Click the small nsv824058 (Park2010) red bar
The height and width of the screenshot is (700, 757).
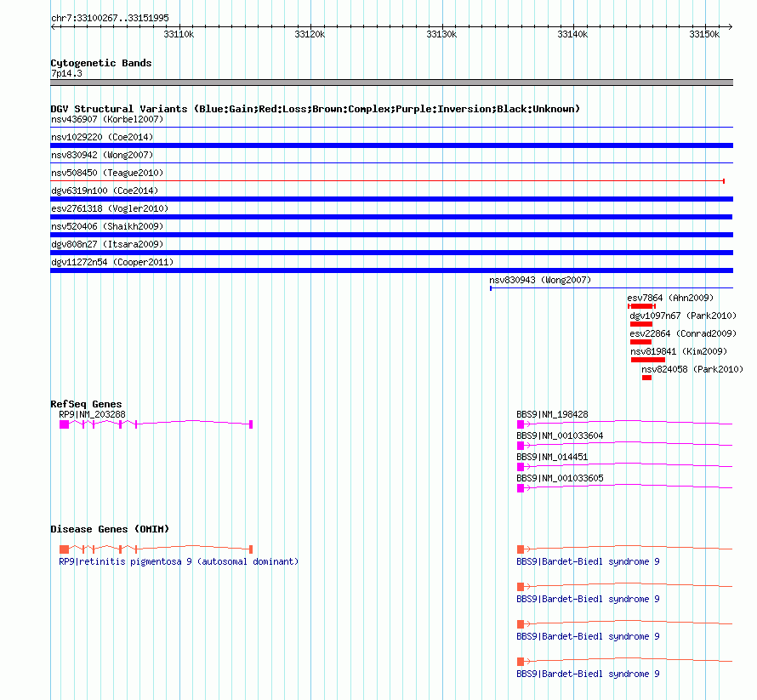[x=647, y=378]
